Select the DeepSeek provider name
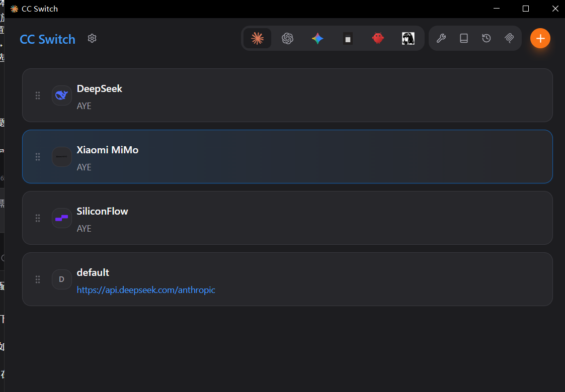This screenshot has height=392, width=565. [x=100, y=88]
